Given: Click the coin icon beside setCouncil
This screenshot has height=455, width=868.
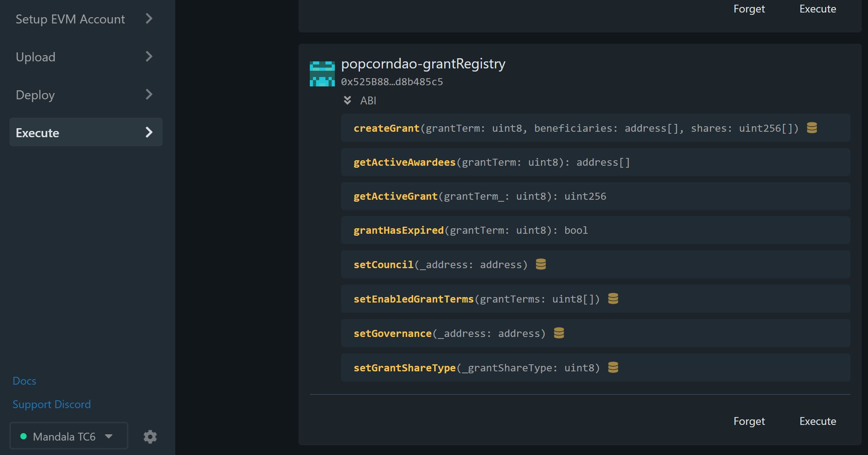Looking at the screenshot, I should coord(541,264).
